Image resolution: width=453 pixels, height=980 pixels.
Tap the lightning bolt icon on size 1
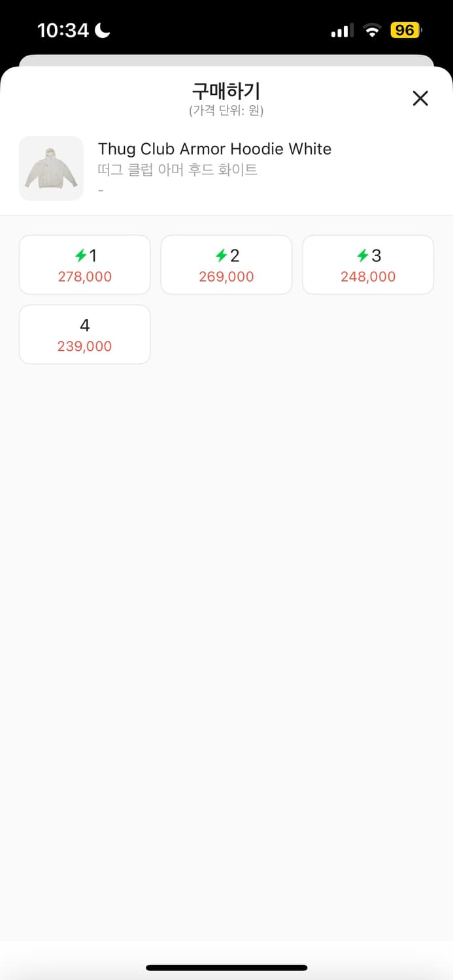point(80,255)
